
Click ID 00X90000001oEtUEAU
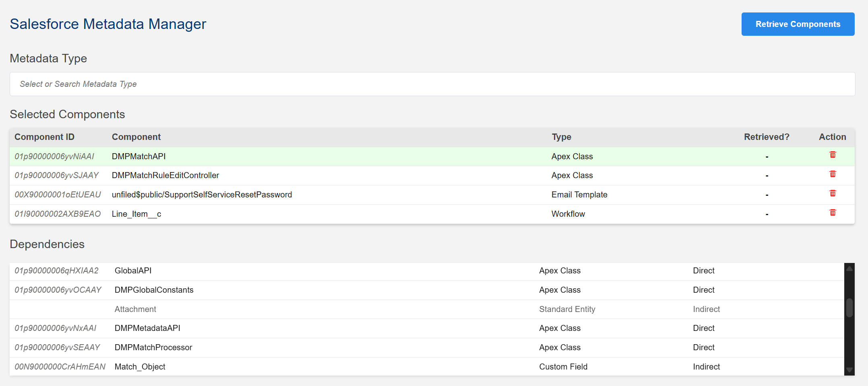pyautogui.click(x=58, y=195)
